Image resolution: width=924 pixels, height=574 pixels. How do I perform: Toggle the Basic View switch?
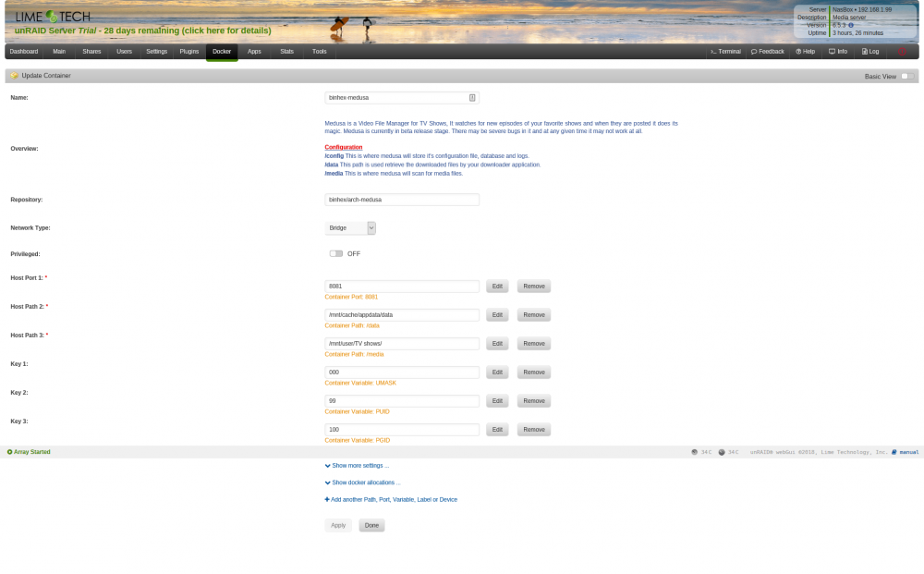coord(907,76)
